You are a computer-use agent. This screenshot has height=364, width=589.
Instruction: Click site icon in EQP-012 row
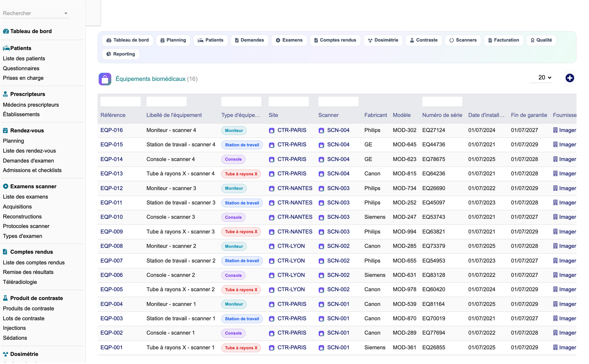(x=272, y=189)
